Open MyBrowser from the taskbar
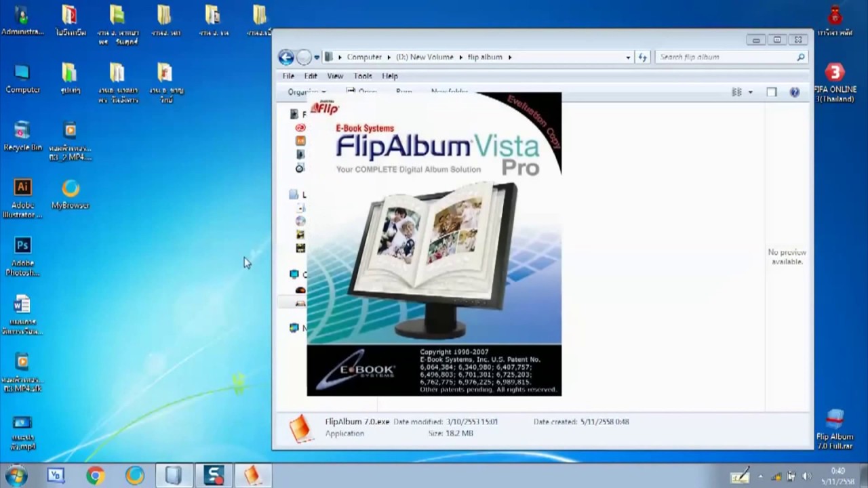Image resolution: width=868 pixels, height=488 pixels. pos(134,476)
